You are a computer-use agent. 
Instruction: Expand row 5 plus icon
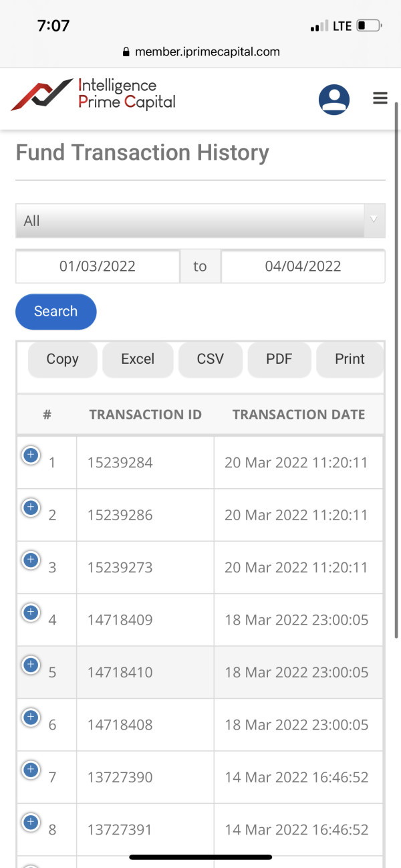tap(30, 665)
